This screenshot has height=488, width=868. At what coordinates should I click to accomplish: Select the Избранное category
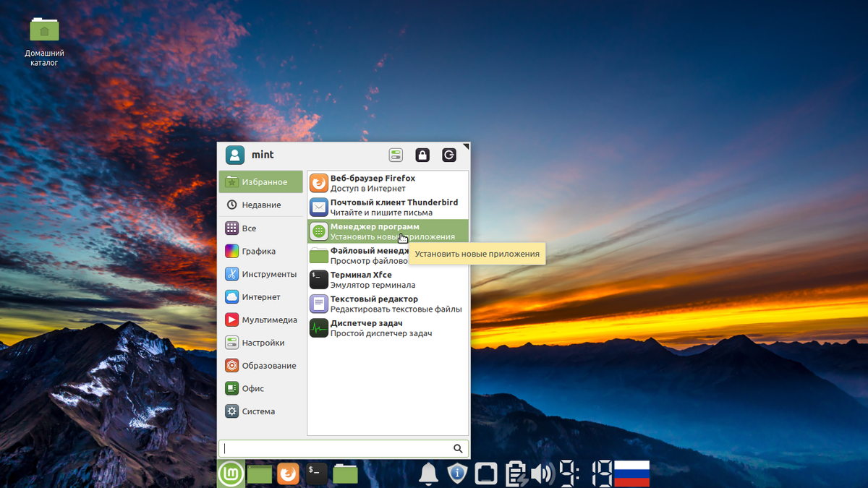click(261, 182)
